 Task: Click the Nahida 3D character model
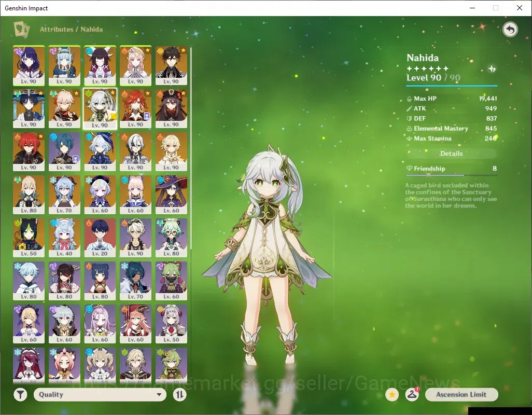point(267,255)
